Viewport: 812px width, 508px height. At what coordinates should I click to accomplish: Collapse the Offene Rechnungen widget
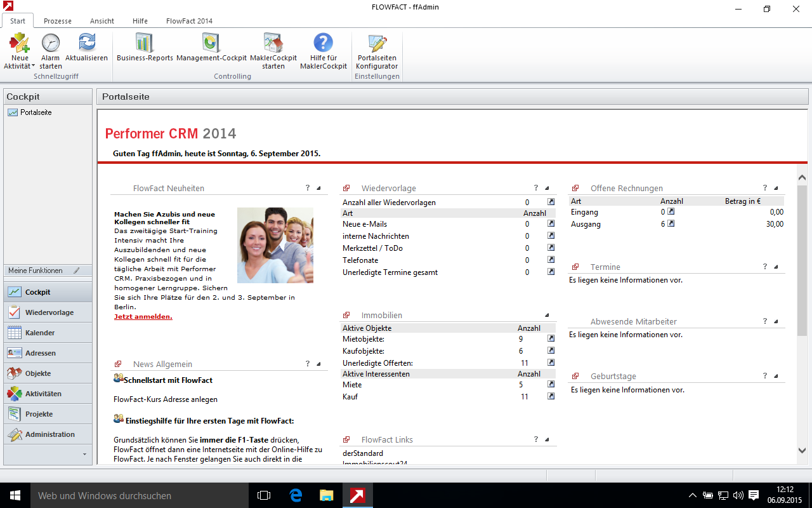pyautogui.click(x=776, y=189)
